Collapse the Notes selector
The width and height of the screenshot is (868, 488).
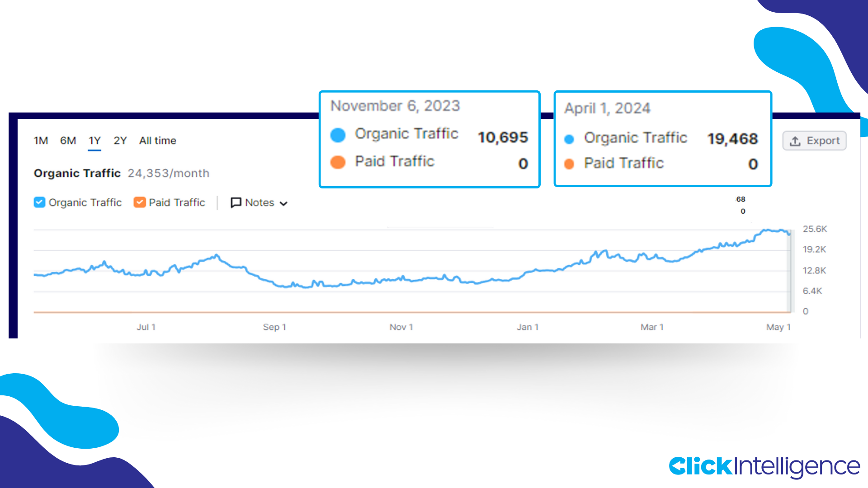pyautogui.click(x=284, y=203)
